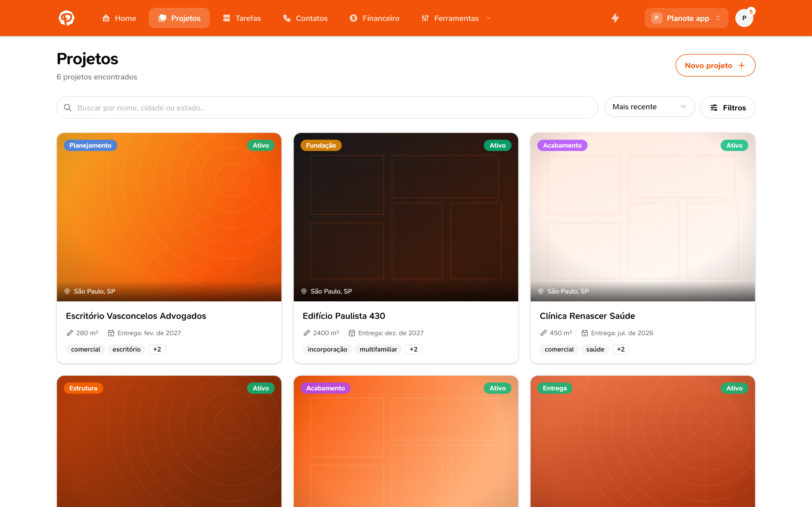Expand the Ferramentas menu chevron
Viewport: 812px width, 507px height.
(488, 18)
